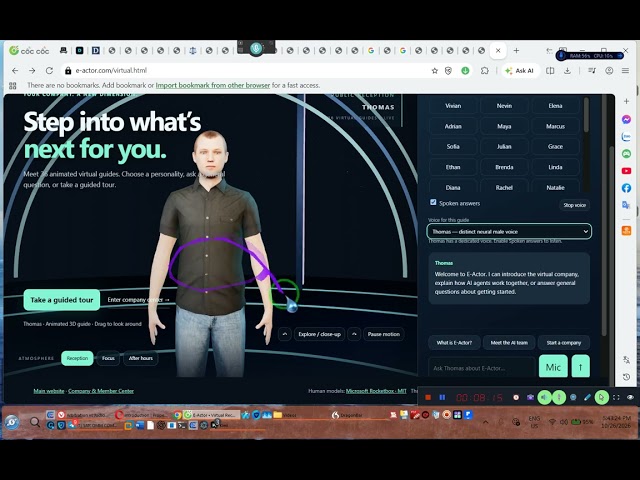Switch atmosphere to Reception
The image size is (640, 480).
[77, 358]
